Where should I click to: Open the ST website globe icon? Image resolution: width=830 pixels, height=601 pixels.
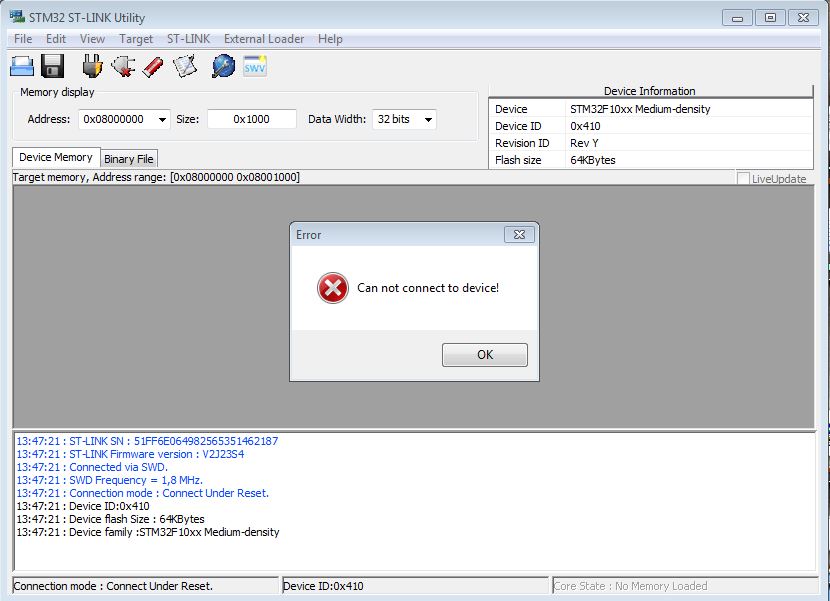(x=223, y=66)
